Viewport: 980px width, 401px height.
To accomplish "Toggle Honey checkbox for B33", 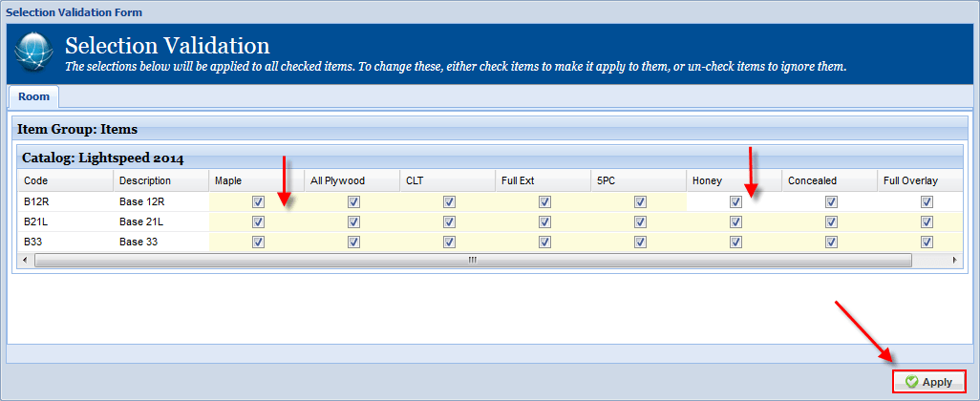I will pos(735,242).
